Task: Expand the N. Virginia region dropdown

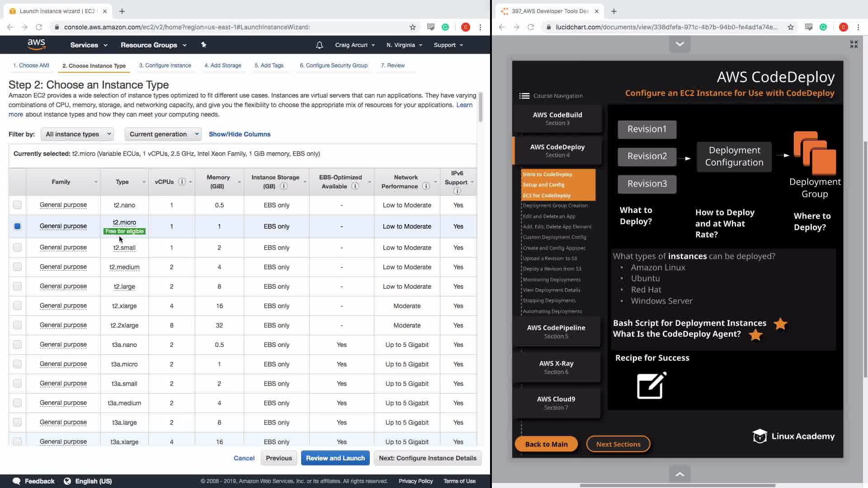Action: [404, 45]
